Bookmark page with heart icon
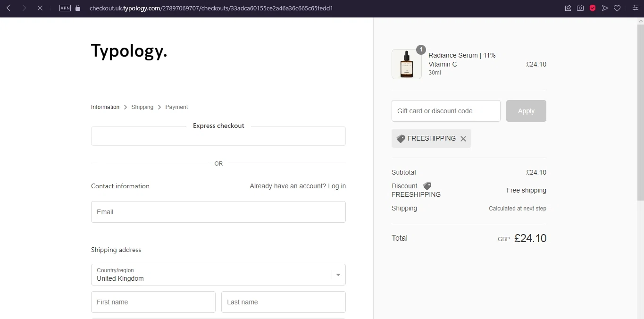Image resolution: width=644 pixels, height=319 pixels. 617,8
